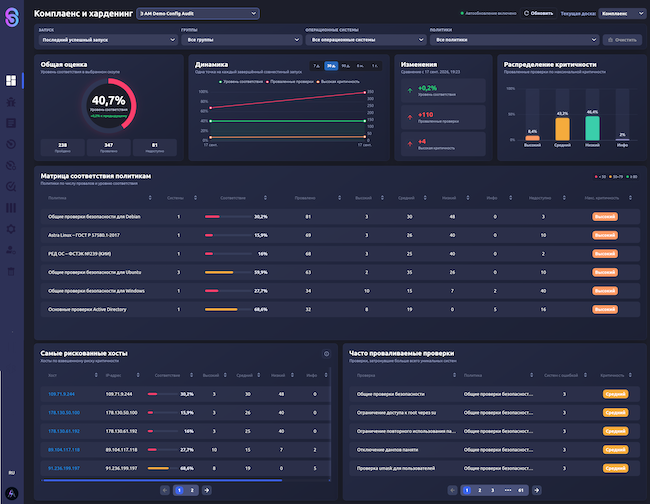Click the app logo in the sidebar
The width and height of the screenshot is (650, 504).
[x=12, y=17]
